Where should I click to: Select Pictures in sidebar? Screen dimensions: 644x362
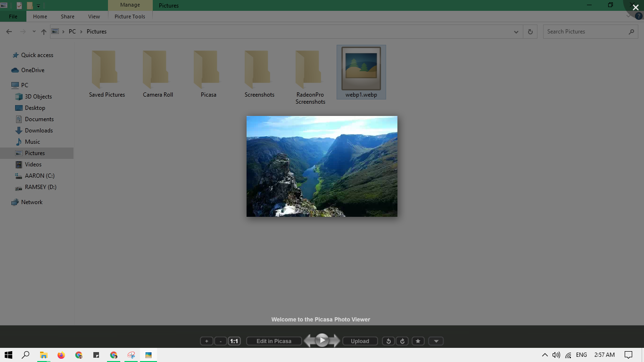pyautogui.click(x=35, y=153)
